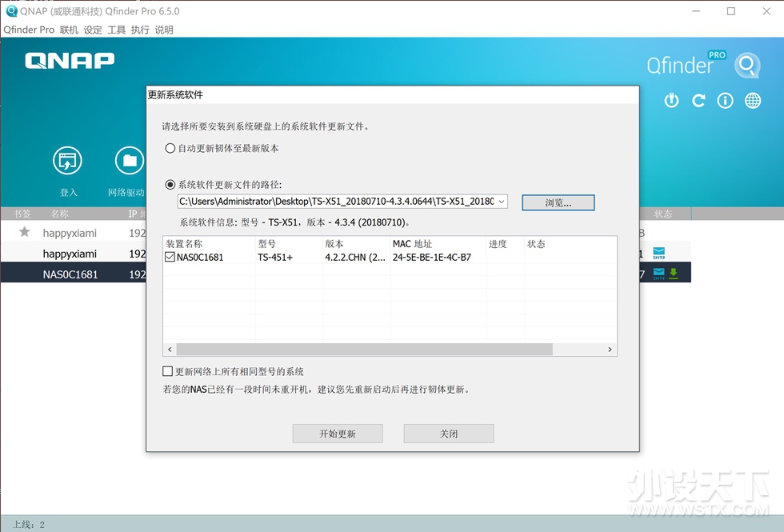Maximize the Qfinder Pro window
Viewport: 784px width, 532px height.
pos(731,11)
